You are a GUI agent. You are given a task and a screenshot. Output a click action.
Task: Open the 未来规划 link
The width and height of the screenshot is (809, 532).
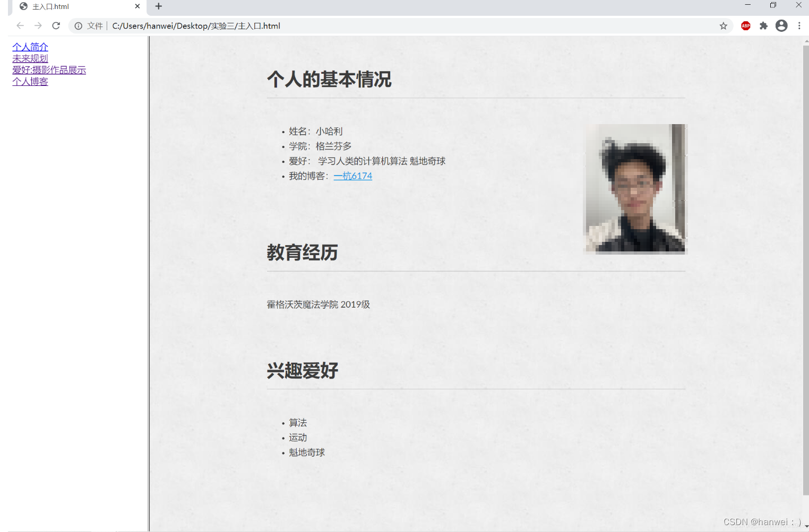click(30, 58)
